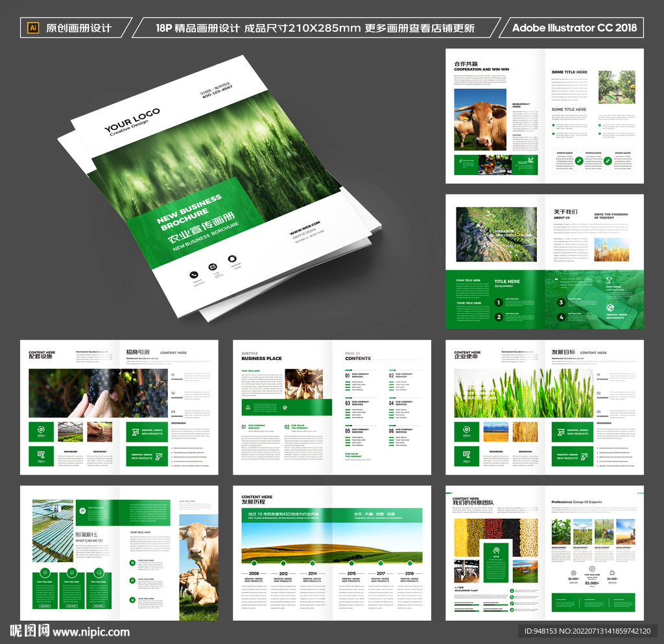Viewport: 664px width, 644px height.
Task: Click the green wheat field photo in 企业使命 spread
Action: 523,393
